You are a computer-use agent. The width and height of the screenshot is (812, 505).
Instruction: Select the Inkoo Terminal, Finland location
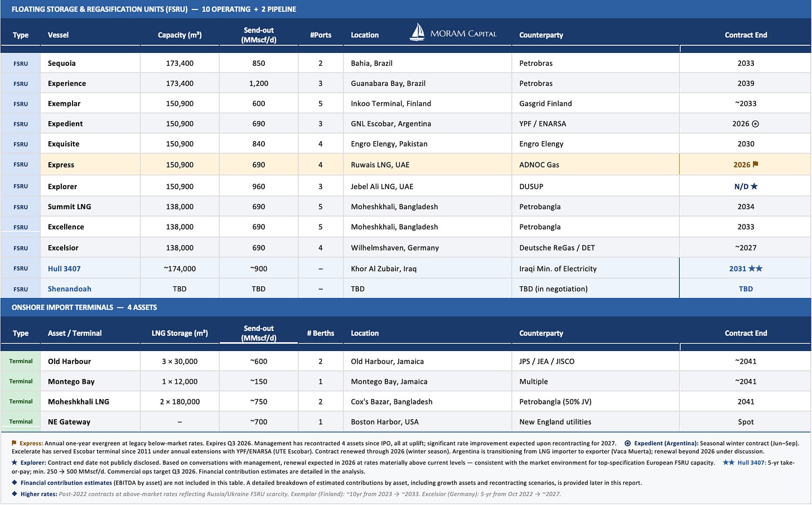391,103
